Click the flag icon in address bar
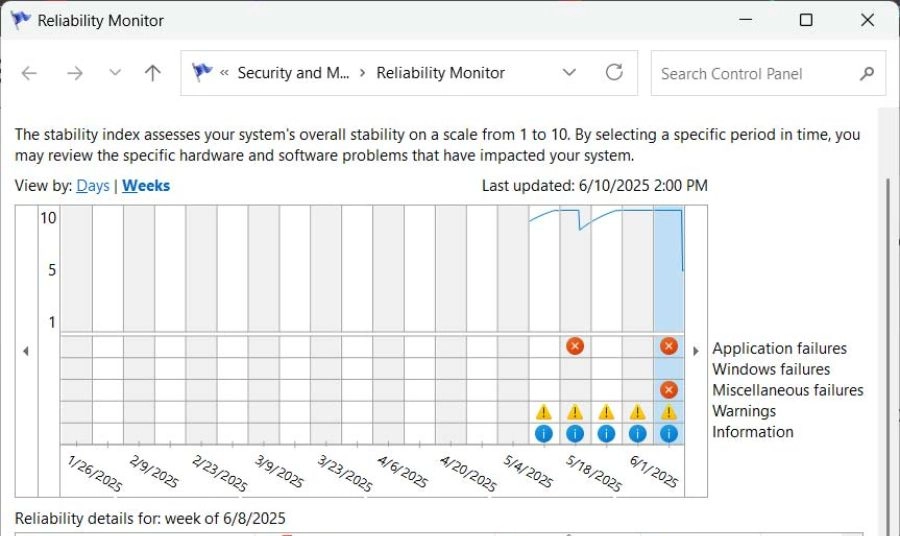Viewport: 900px width, 536px height. 201,72
